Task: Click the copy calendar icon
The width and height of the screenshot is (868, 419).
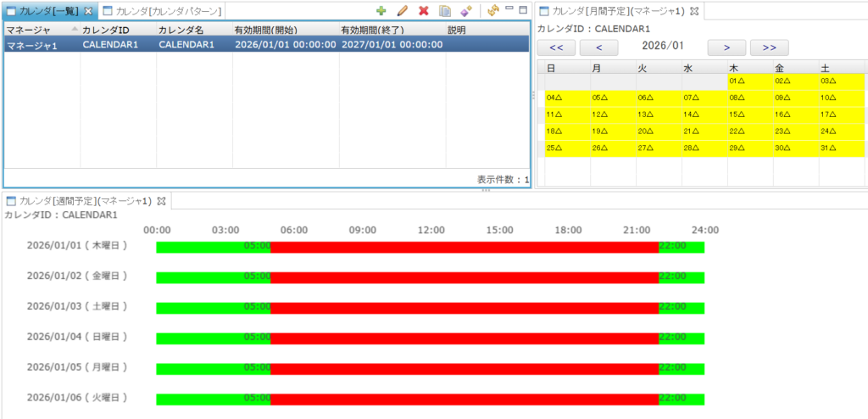Action: click(x=445, y=11)
